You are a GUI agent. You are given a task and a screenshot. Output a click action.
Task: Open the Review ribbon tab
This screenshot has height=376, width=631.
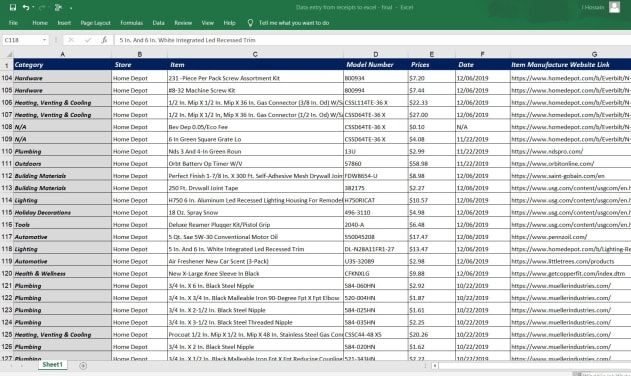pyautogui.click(x=183, y=23)
